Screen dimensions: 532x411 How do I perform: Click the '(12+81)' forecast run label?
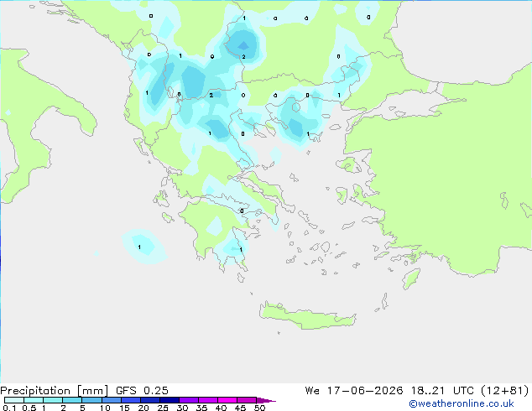point(505,391)
